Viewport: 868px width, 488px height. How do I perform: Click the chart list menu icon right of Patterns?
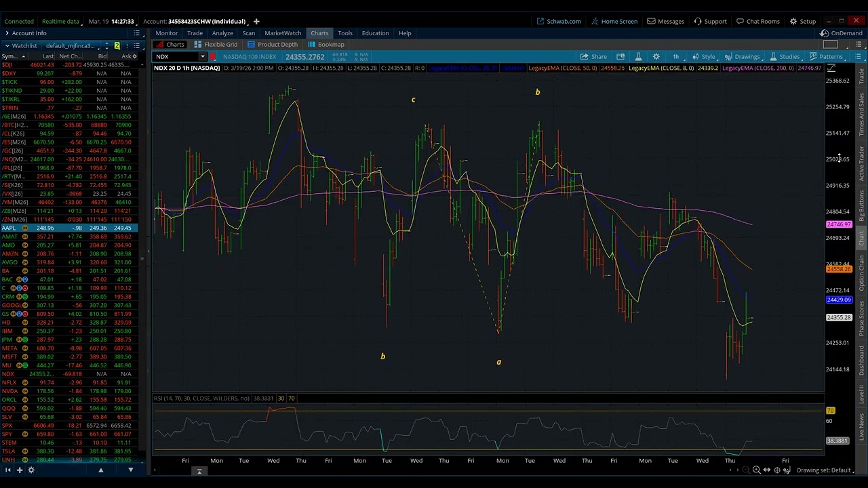coord(859,56)
